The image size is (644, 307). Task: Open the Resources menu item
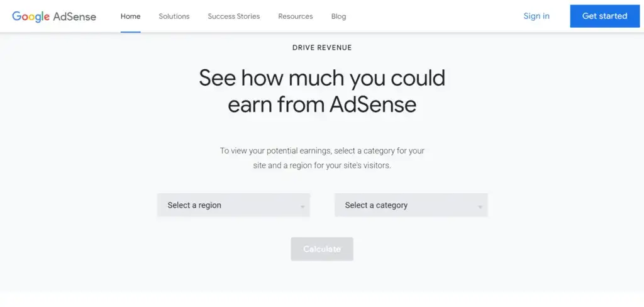pyautogui.click(x=296, y=16)
